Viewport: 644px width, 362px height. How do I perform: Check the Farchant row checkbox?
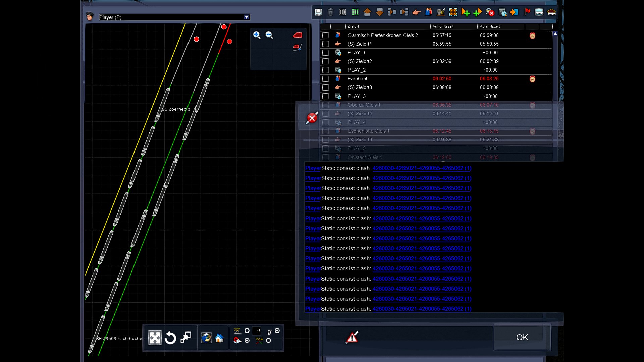[325, 79]
